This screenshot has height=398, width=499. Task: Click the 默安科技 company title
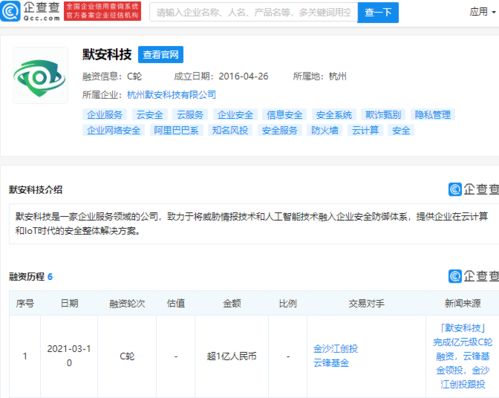(x=107, y=54)
